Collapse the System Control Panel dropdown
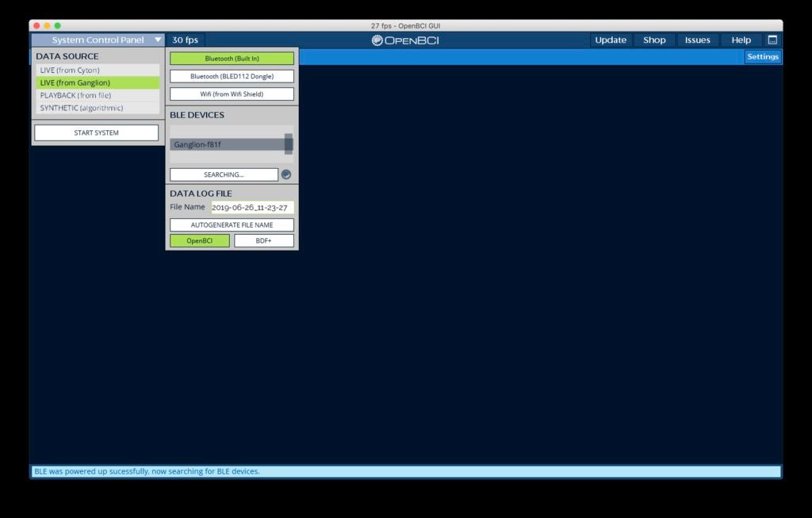 click(98, 40)
